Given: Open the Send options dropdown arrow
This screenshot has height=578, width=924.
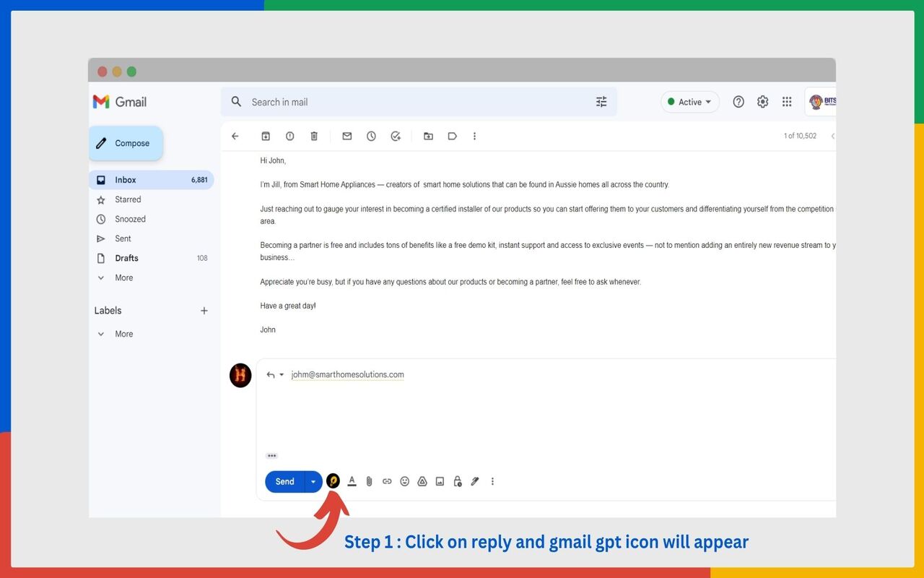Looking at the screenshot, I should 313,481.
